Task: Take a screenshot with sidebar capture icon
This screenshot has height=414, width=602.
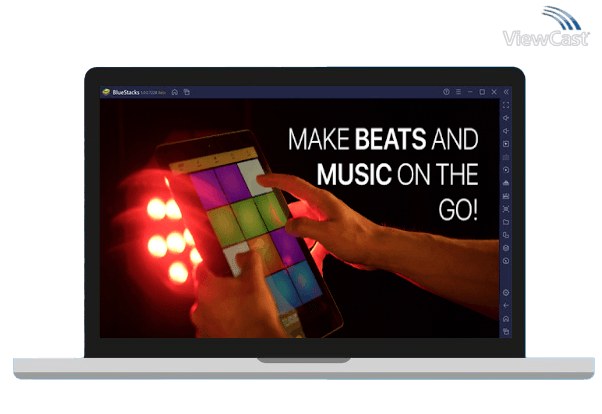Action: pyautogui.click(x=506, y=209)
